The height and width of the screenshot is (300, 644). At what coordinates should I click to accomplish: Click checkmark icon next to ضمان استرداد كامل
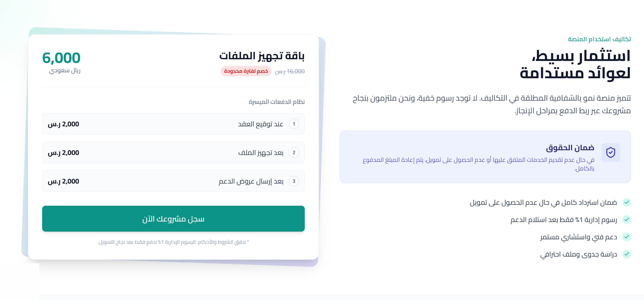(x=626, y=202)
